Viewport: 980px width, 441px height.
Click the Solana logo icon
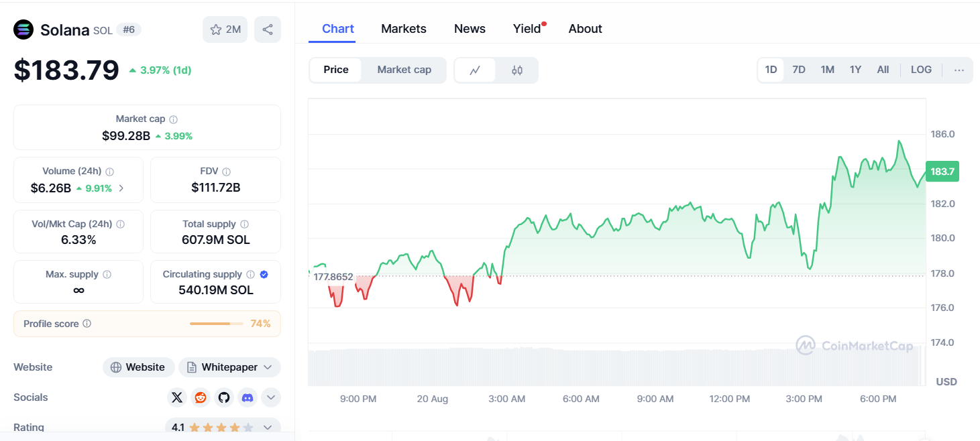click(23, 29)
